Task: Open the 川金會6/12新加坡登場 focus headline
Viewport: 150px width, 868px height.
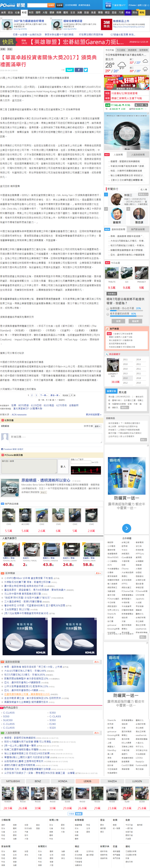Action: point(124,93)
